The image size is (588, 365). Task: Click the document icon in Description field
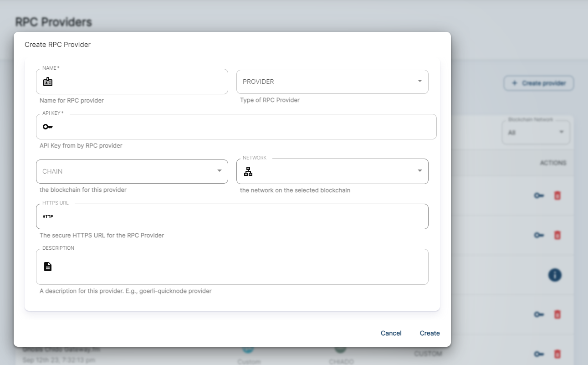[x=48, y=267]
